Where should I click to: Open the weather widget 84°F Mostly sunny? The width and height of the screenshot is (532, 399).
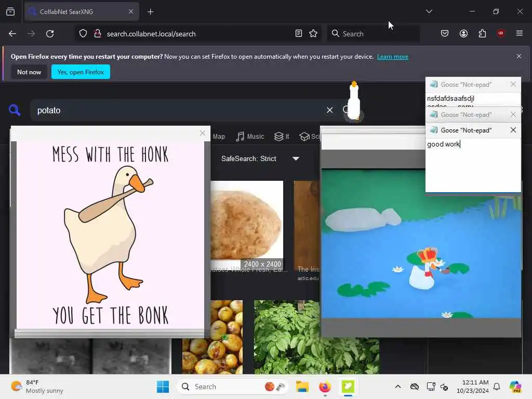click(37, 387)
